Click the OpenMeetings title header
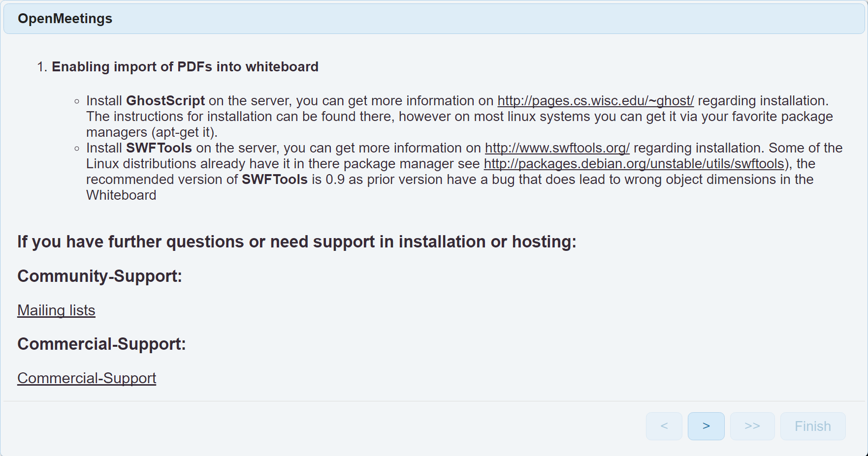 click(65, 19)
